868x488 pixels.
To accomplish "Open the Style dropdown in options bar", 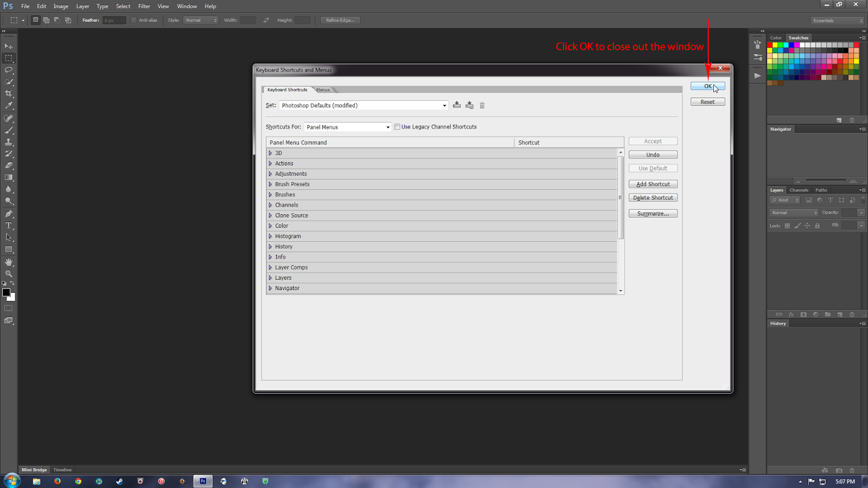I will click(x=201, y=20).
